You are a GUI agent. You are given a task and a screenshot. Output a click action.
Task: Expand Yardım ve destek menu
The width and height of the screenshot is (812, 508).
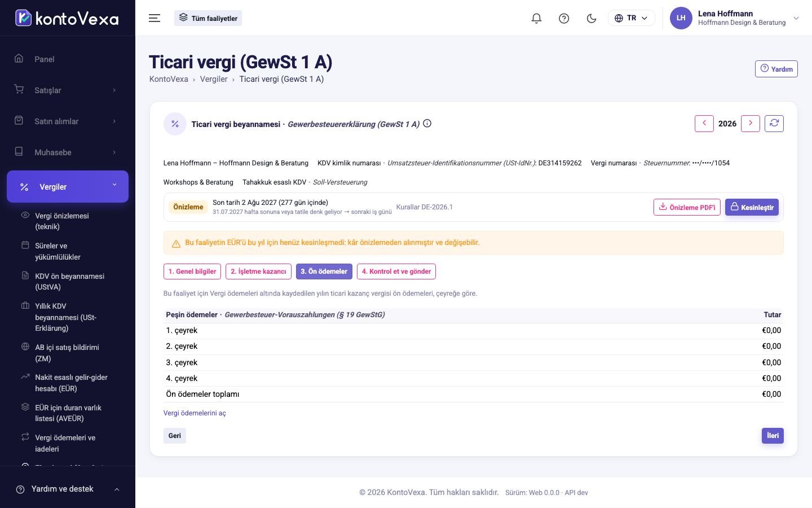[68, 489]
